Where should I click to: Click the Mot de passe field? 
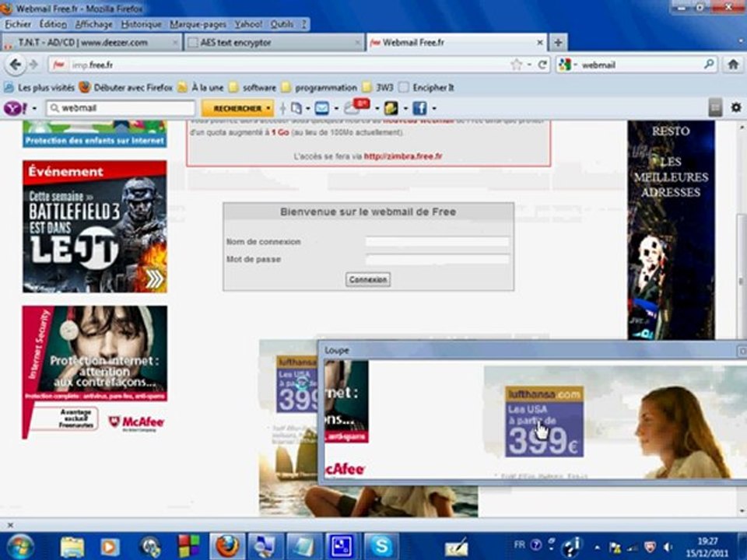[437, 259]
